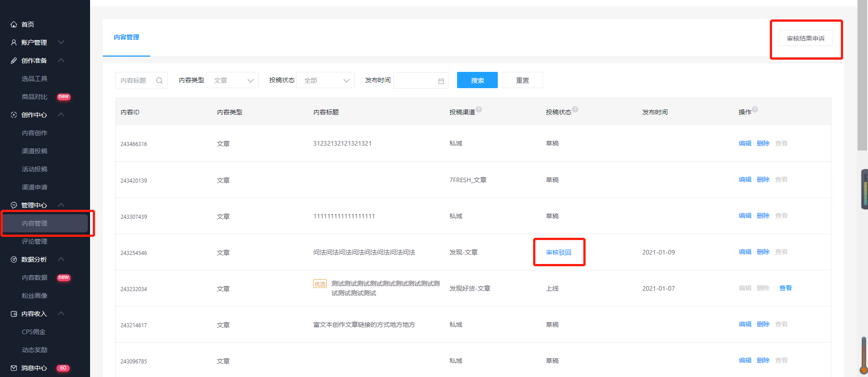
Task: Click the new badge beside 内容数据
Action: pos(64,278)
